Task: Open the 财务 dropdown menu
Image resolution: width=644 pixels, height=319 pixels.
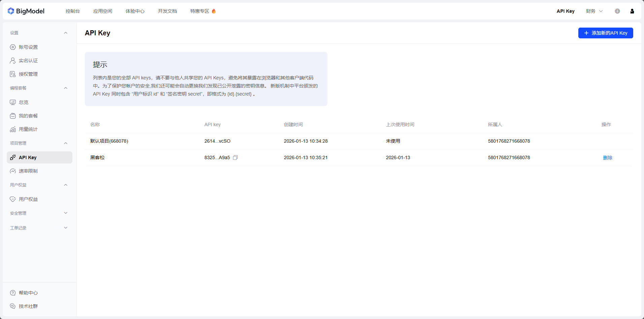Action: click(x=594, y=11)
